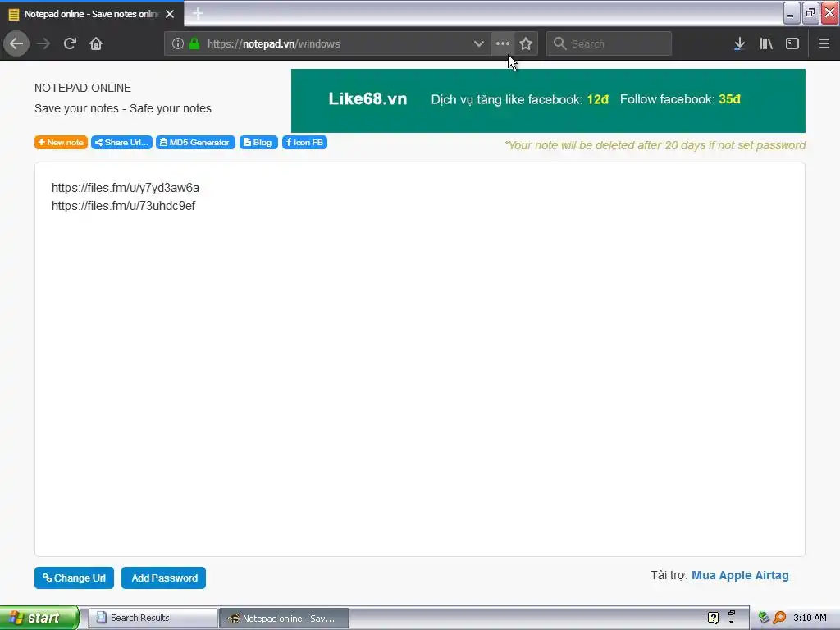Screen dimensions: 840x630
Task: Toggle the sidebar view
Action: [792, 43]
